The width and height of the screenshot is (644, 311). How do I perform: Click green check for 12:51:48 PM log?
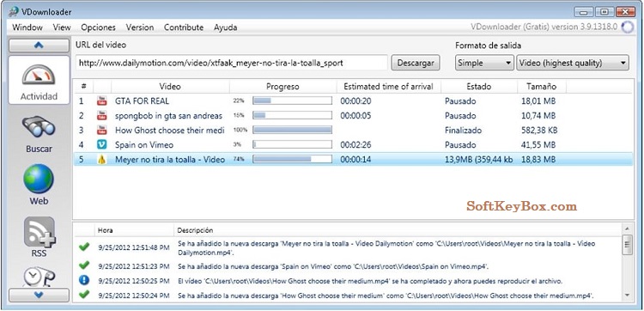84,247
